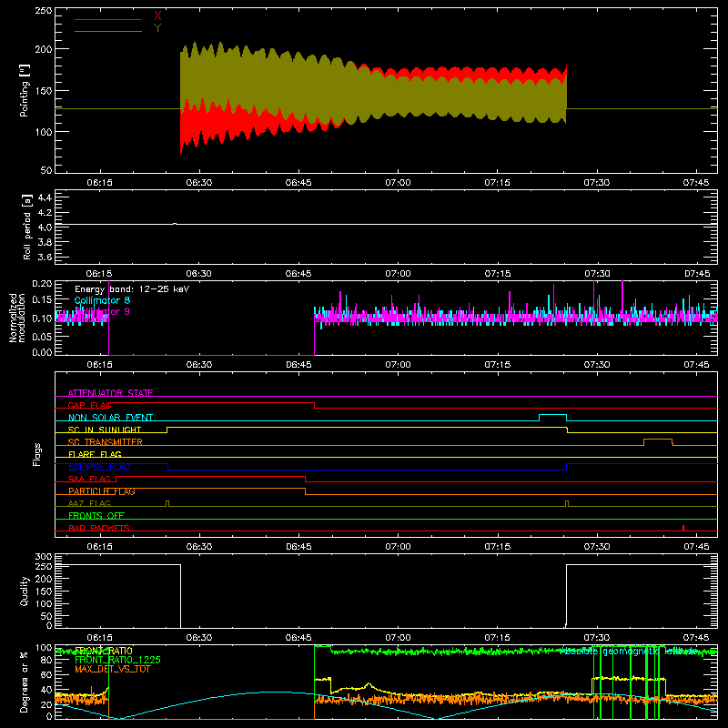The image size is (728, 728).
Task: Click the GAP_FLAG label
Action: click(x=90, y=405)
